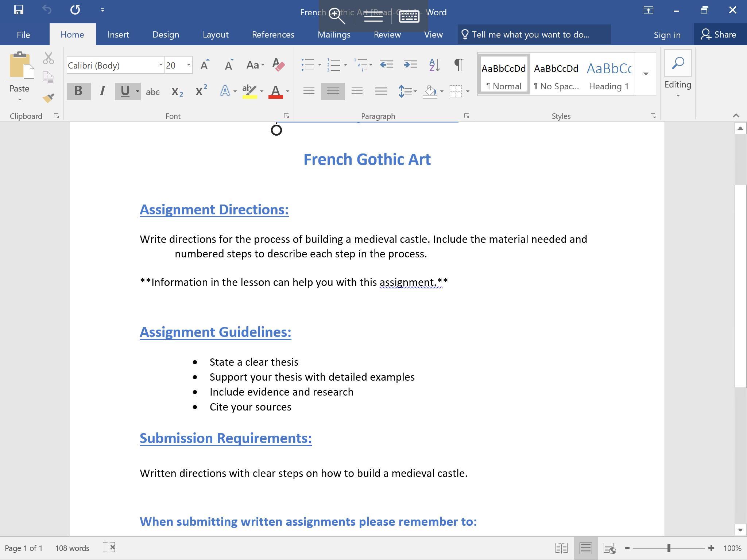Click the Save icon in title bar
747x560 pixels.
19,10
